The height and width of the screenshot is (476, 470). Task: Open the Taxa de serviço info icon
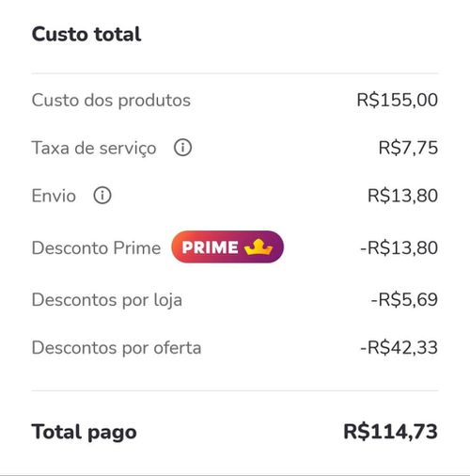(182, 148)
